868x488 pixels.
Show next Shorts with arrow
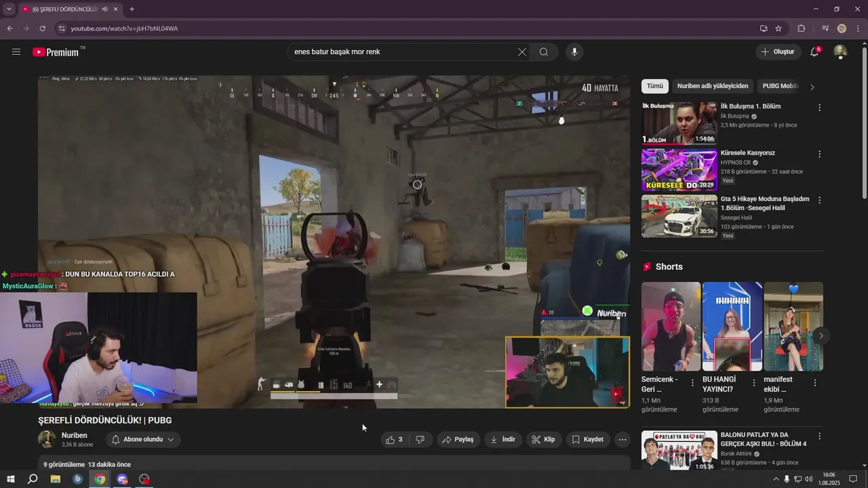(x=821, y=335)
